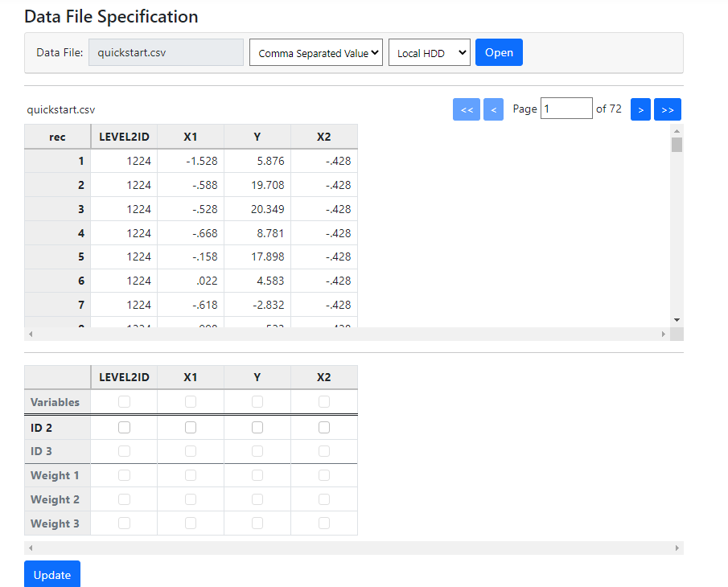Image resolution: width=728 pixels, height=587 pixels.
Task: Check ID 2 for LEVEL2ID column
Action: pyautogui.click(x=124, y=428)
